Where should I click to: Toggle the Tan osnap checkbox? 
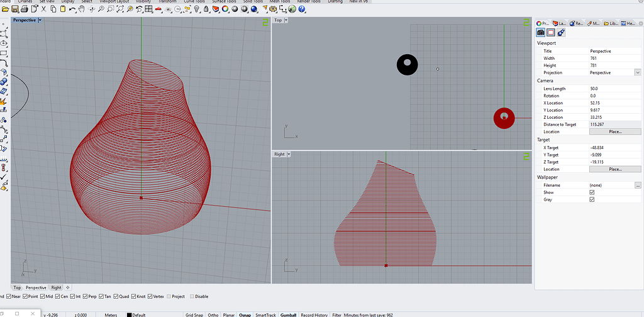pos(101,296)
